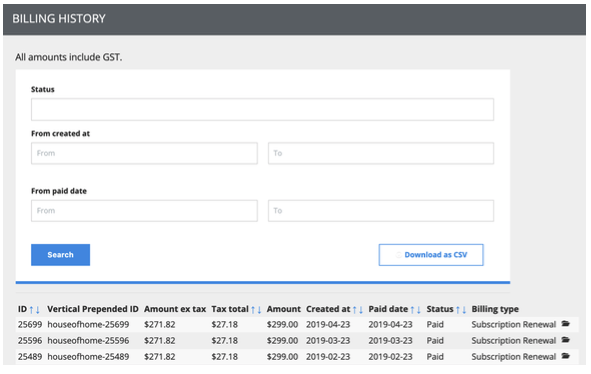Click ID value 25489
The width and height of the screenshot is (591, 374).
click(30, 357)
